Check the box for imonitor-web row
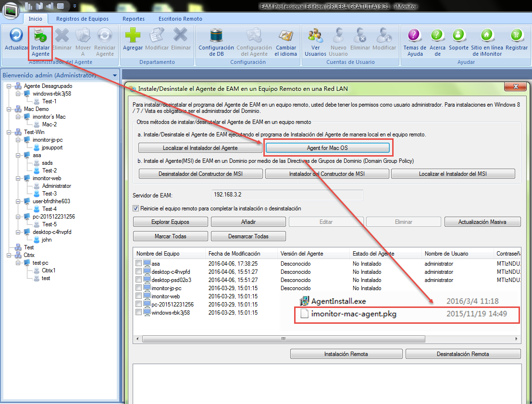The width and height of the screenshot is (532, 404). pyautogui.click(x=138, y=296)
